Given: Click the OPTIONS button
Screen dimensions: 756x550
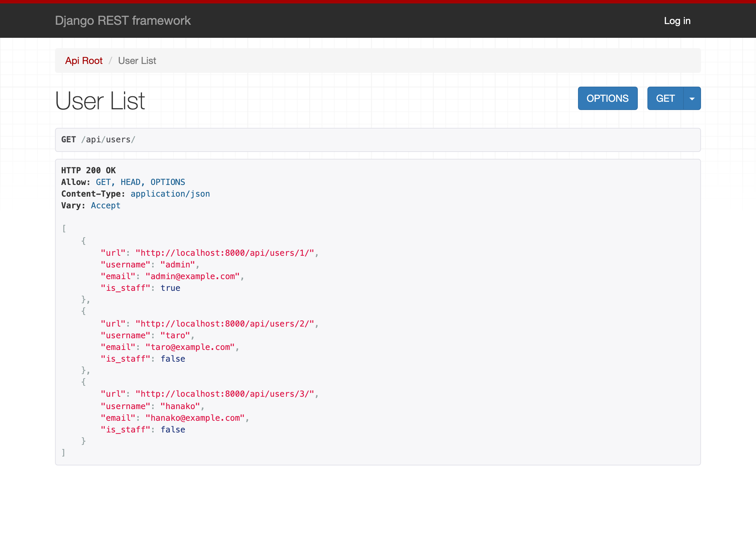Looking at the screenshot, I should point(608,99).
